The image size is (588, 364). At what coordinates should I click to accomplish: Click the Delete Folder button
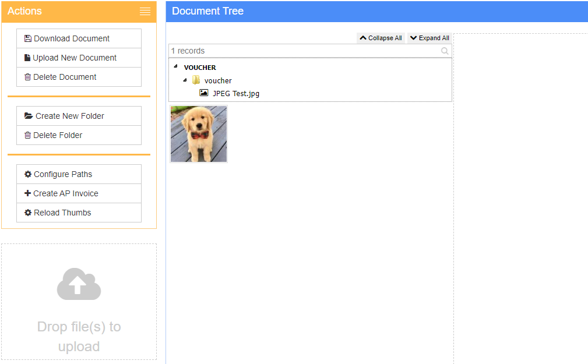click(x=79, y=135)
